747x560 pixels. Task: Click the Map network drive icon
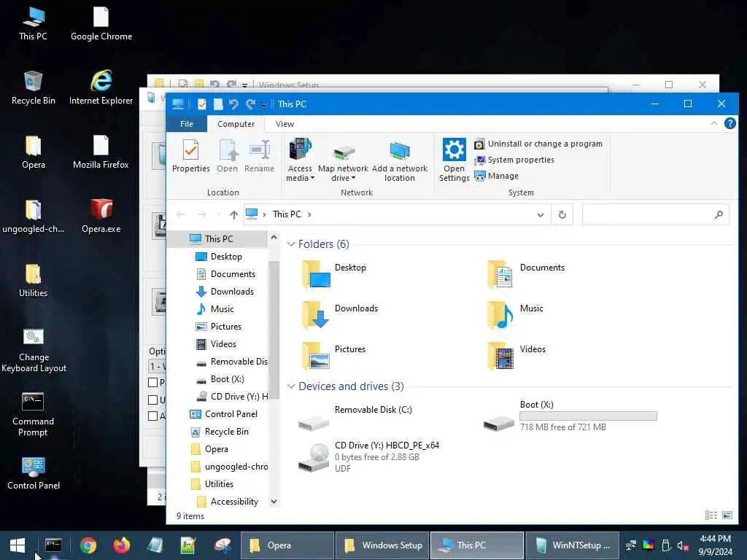click(x=343, y=159)
